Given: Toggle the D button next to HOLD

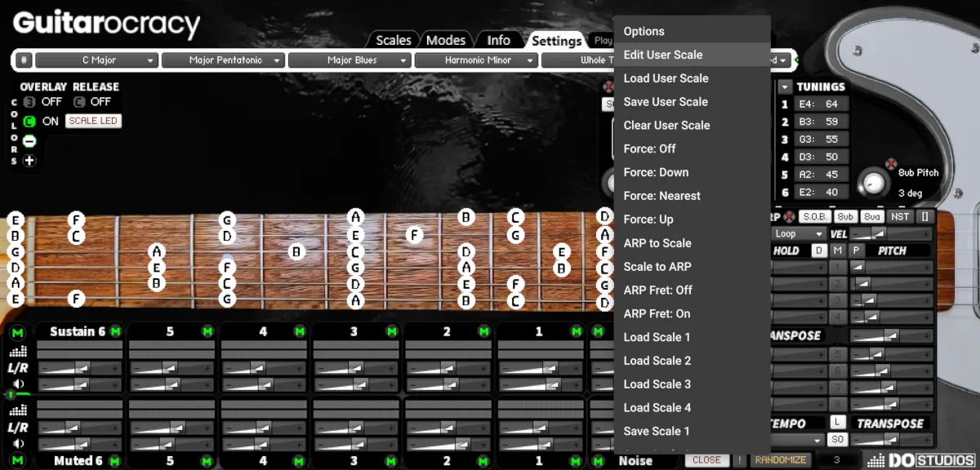Looking at the screenshot, I should click(819, 251).
